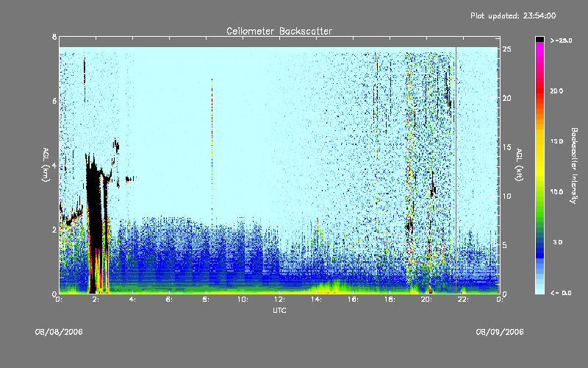
Task: Click the "10" tick on the kft axis
Action: tap(507, 196)
